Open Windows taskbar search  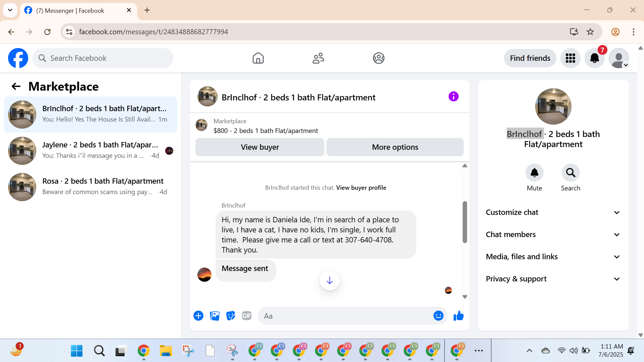[99, 351]
